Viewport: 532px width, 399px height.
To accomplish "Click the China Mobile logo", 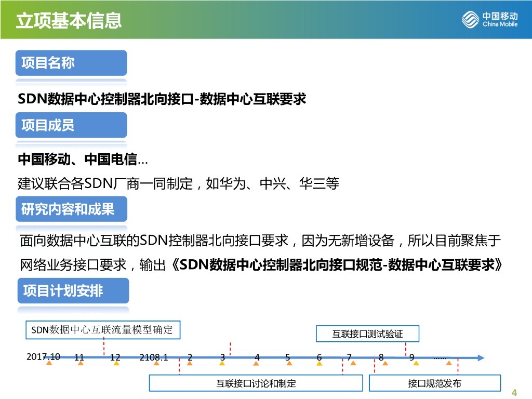I will pos(489,19).
